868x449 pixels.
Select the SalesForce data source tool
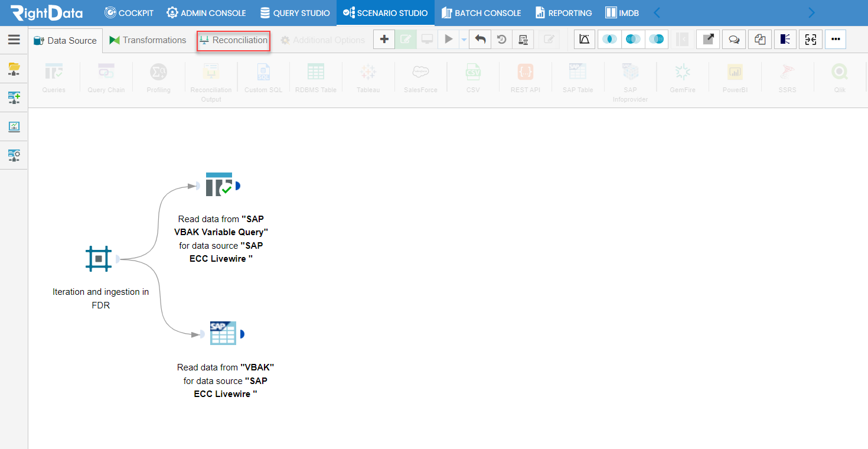point(420,78)
